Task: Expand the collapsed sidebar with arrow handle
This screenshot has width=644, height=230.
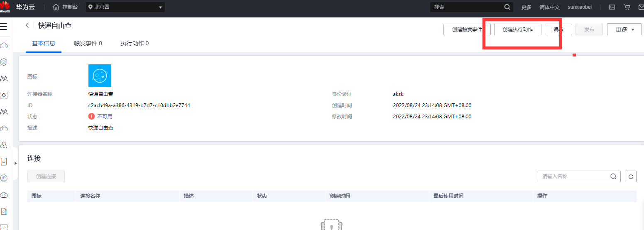Action: coord(16,164)
